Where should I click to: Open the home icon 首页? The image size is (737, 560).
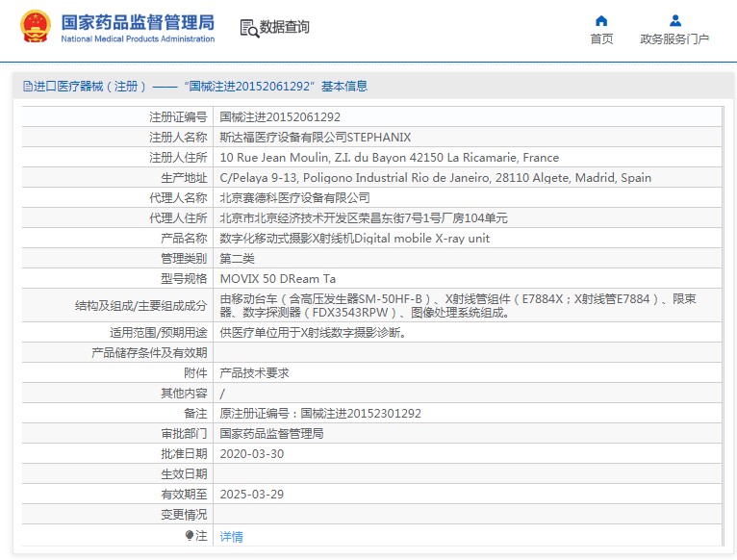pos(601,21)
